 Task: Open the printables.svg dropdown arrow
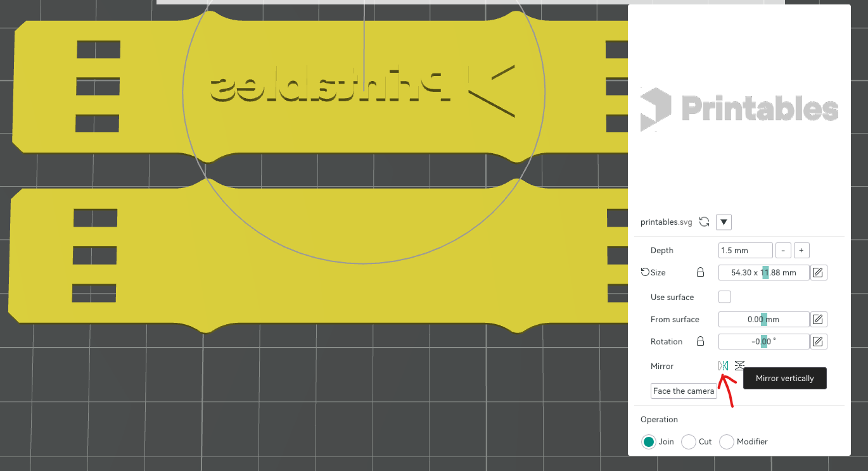click(724, 222)
